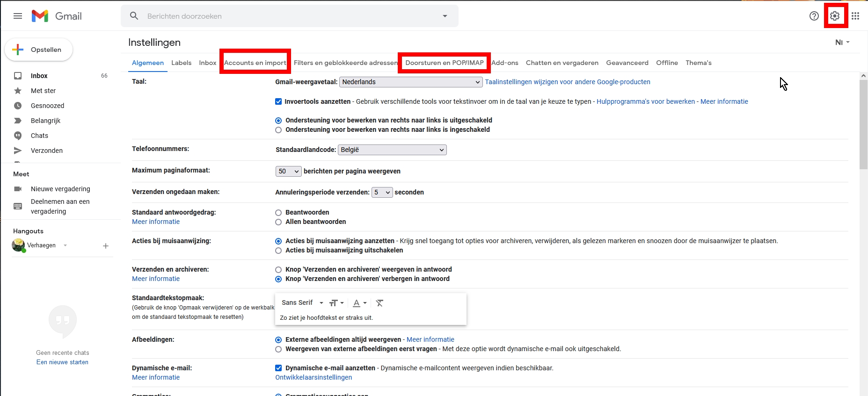
Task: Click the Berichten doorzoeken search field
Action: point(290,16)
